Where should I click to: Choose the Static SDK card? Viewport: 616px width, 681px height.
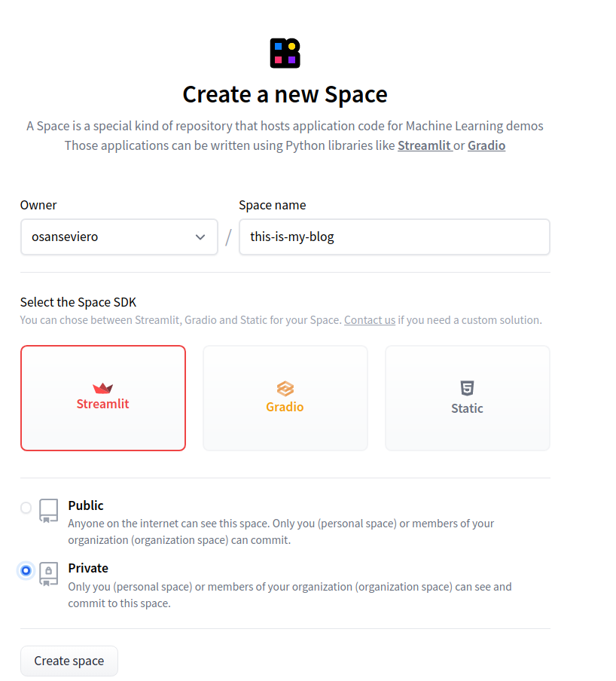(468, 399)
